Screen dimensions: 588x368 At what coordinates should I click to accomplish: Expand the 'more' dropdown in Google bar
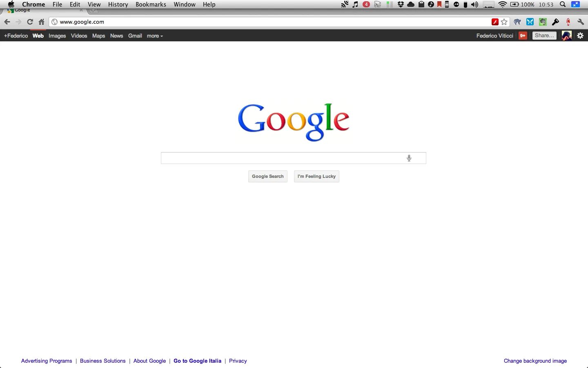pos(155,36)
